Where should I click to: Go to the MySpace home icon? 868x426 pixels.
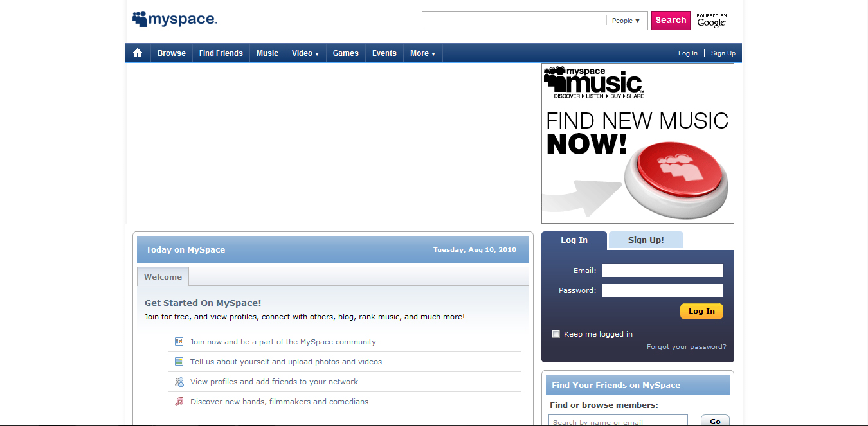click(x=138, y=53)
